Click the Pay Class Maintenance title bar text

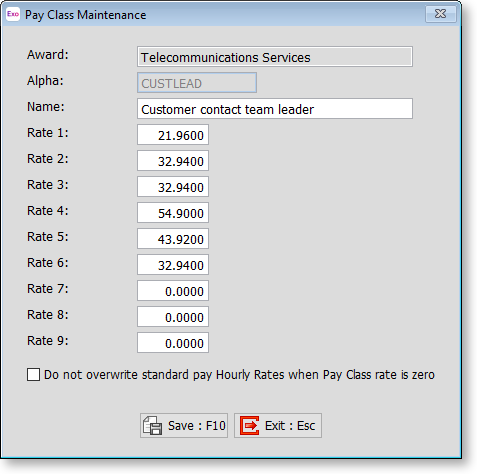86,15
